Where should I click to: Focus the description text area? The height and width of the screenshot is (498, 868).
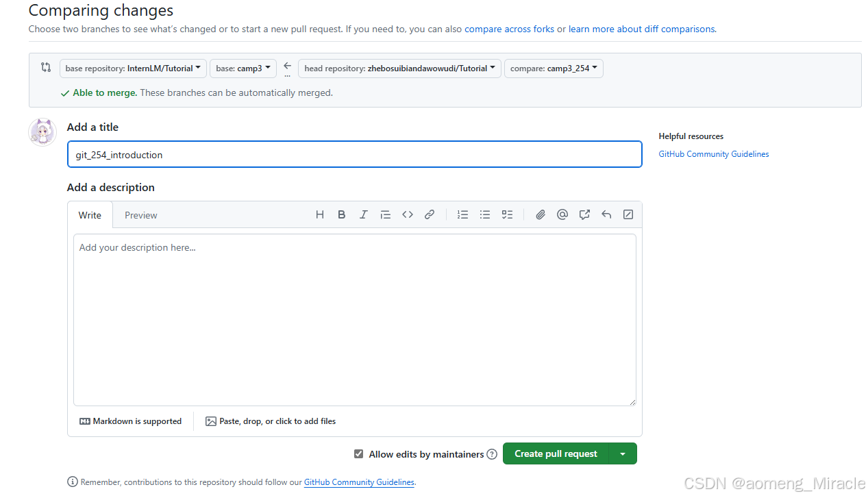pos(355,320)
